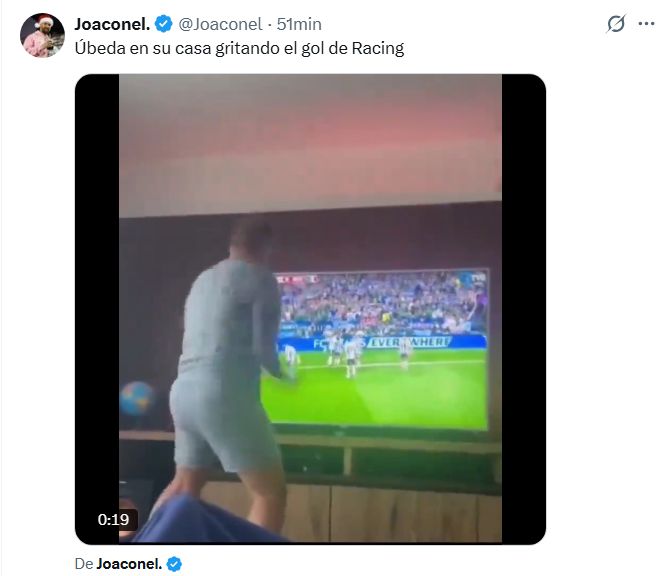Image resolution: width=672 pixels, height=576 pixels.
Task: Click the tweet text about Úbeda
Action: 239,47
